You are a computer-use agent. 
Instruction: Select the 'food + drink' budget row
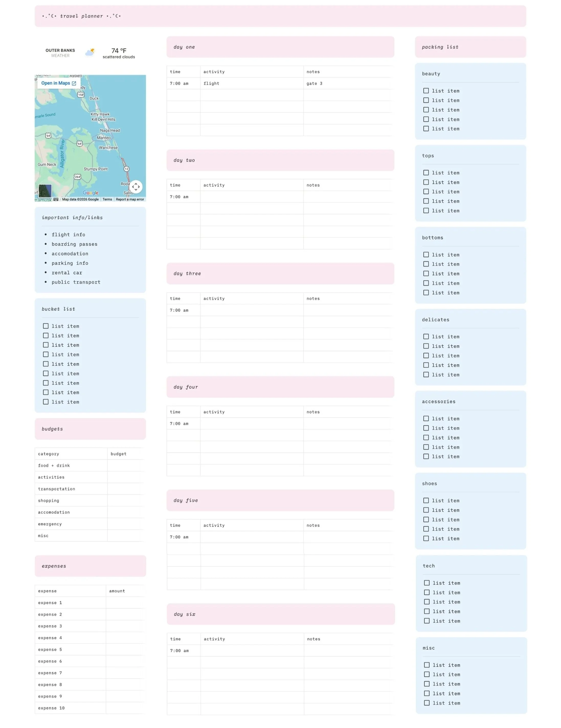point(89,465)
